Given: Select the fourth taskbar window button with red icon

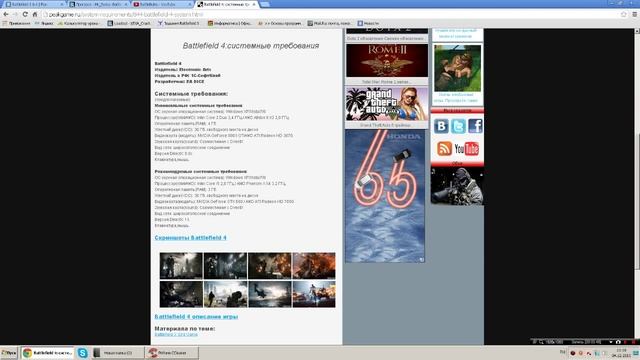Looking at the screenshot, I should (172, 353).
